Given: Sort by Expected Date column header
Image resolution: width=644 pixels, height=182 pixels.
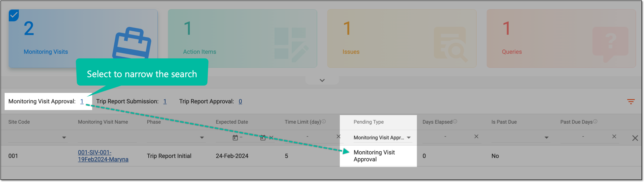Looking at the screenshot, I should coord(232,122).
